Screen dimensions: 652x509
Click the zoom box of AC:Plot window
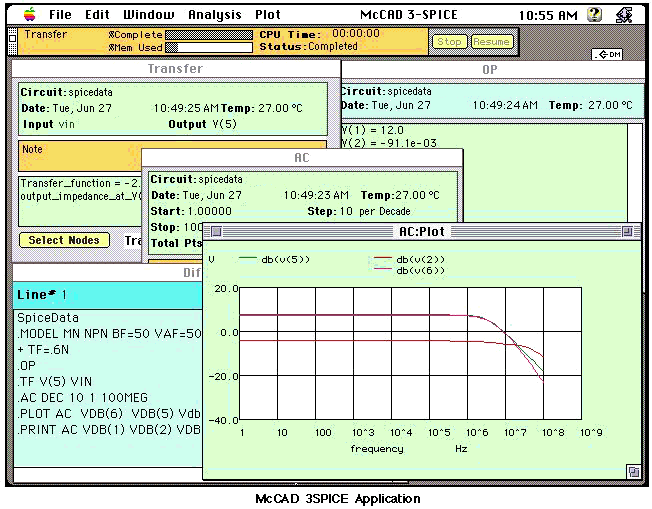627,231
